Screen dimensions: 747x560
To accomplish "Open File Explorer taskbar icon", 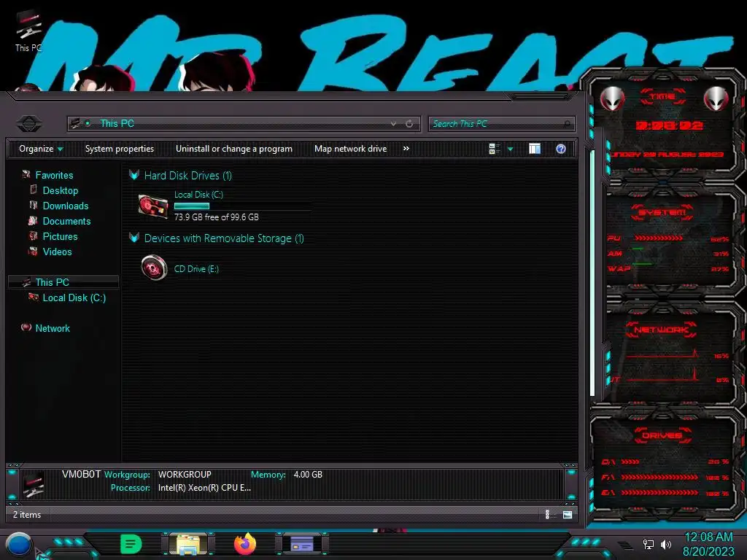I will pos(189,544).
